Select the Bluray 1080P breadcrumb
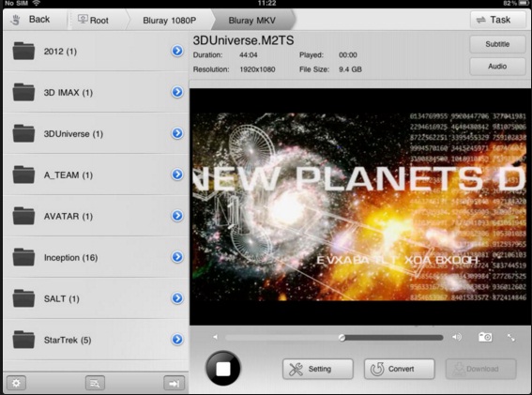Image resolution: width=532 pixels, height=395 pixels. click(169, 21)
